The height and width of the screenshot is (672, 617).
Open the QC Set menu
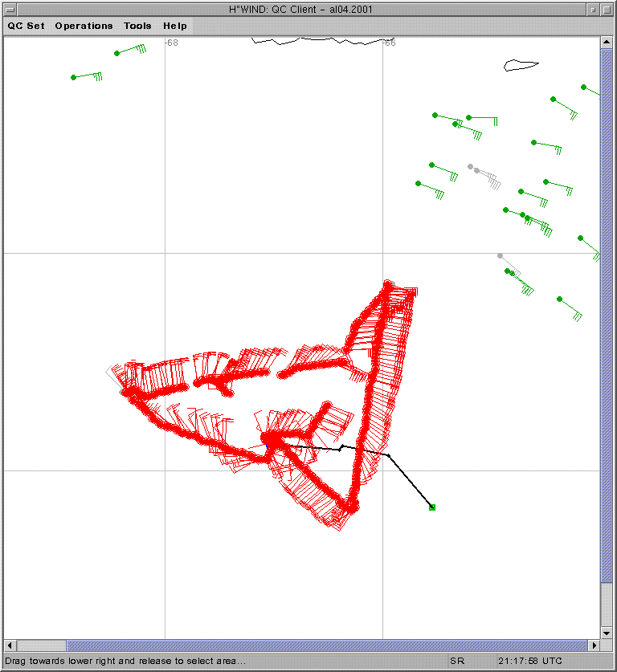point(26,26)
